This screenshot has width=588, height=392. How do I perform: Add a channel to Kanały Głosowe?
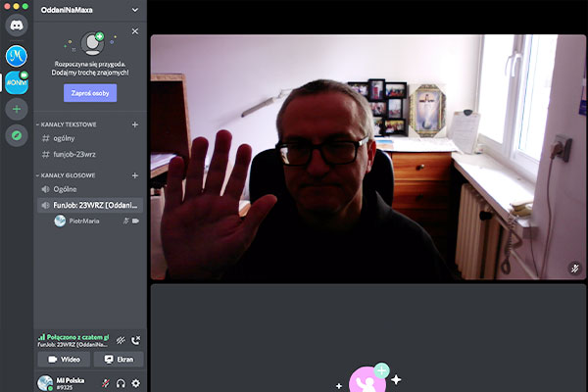(x=135, y=174)
